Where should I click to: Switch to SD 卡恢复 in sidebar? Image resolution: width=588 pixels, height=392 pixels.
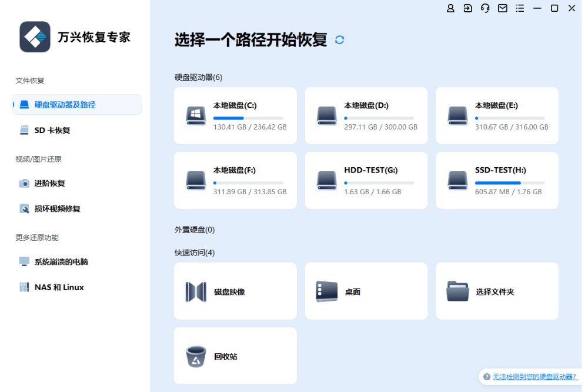pos(52,130)
